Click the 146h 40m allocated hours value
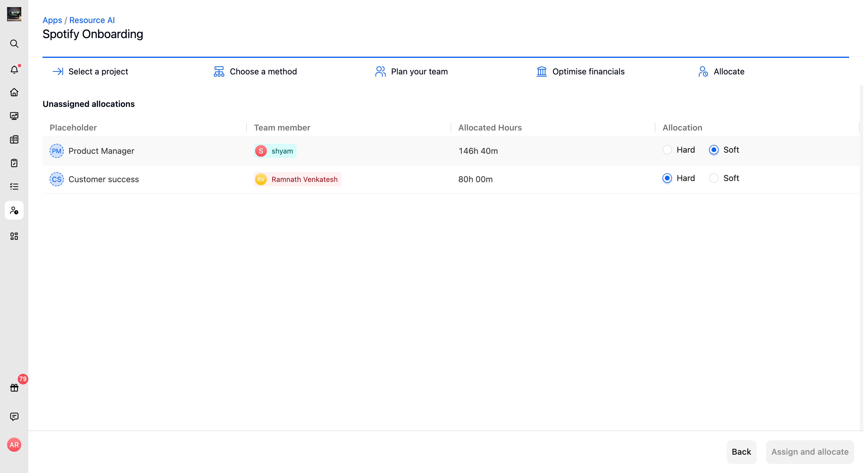This screenshot has height=473, width=868. pyautogui.click(x=478, y=151)
